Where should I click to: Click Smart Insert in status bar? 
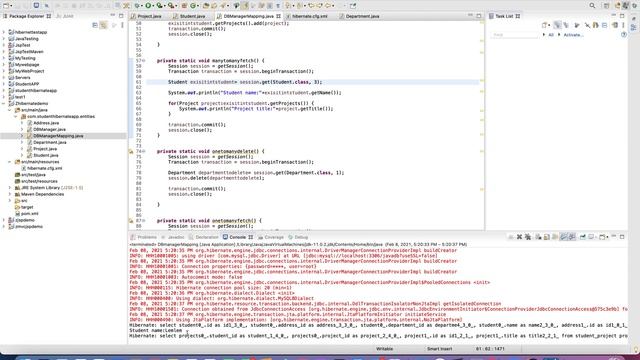coord(439,349)
